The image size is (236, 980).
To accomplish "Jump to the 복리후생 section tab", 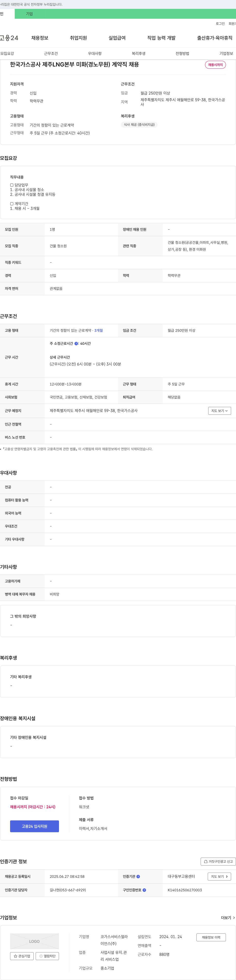I will pyautogui.click(x=138, y=54).
